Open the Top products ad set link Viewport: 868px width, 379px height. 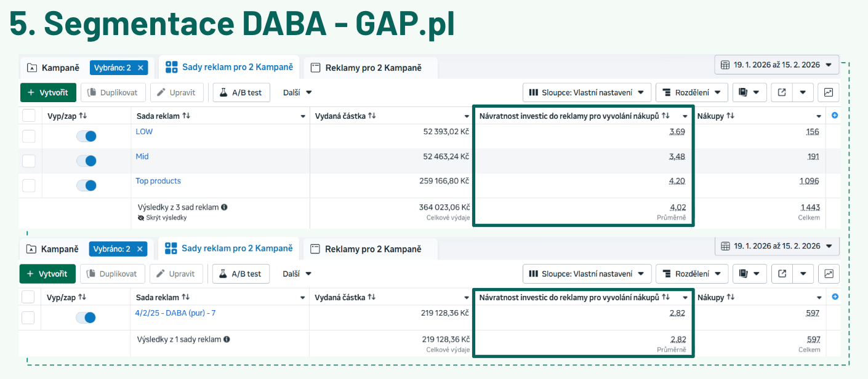(x=158, y=181)
